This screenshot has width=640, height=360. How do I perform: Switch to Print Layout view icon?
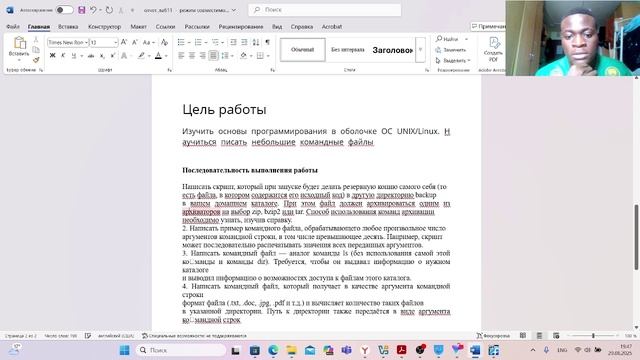(539, 336)
